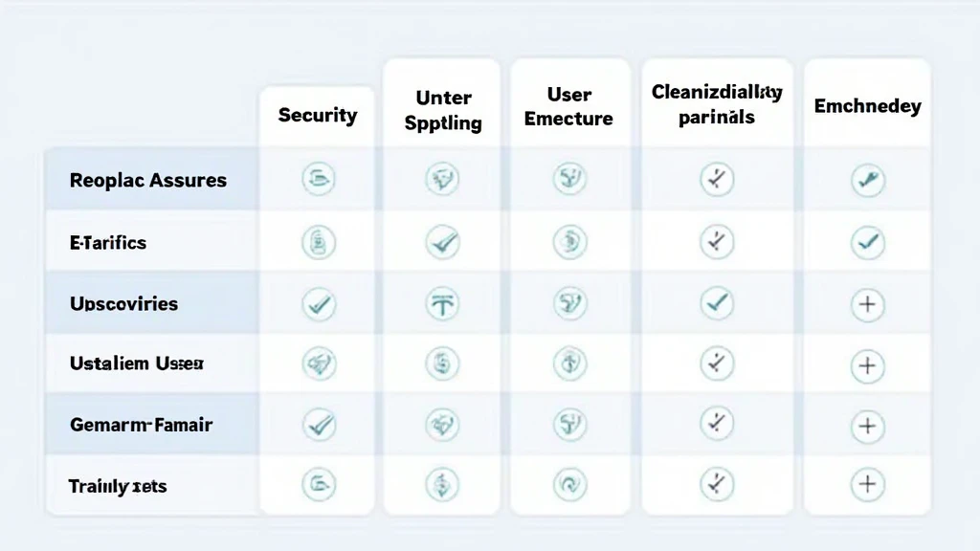The image size is (980, 551).
Task: Click the Security icon in Ustaliem Users row
Action: point(318,364)
